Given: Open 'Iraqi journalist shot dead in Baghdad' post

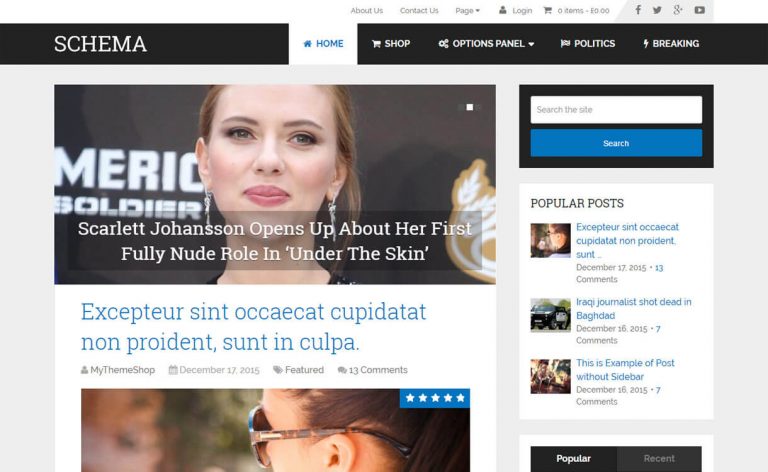Looking at the screenshot, I should (x=633, y=308).
